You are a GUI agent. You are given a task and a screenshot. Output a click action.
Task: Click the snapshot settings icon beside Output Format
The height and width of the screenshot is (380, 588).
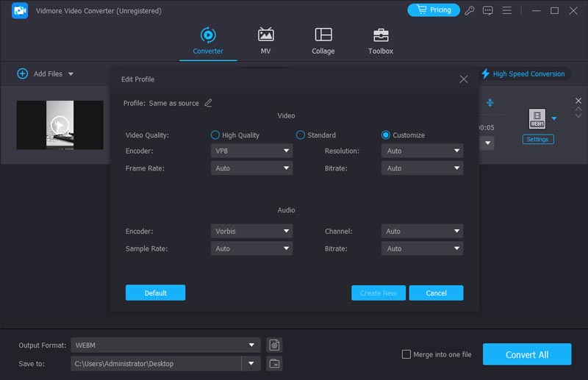coord(274,345)
